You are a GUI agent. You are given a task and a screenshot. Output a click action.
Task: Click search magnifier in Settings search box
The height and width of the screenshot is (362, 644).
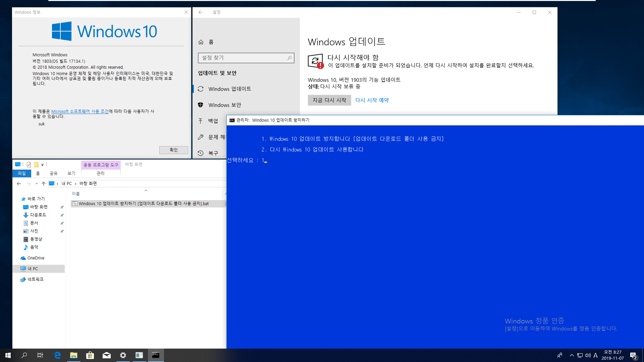[289, 58]
